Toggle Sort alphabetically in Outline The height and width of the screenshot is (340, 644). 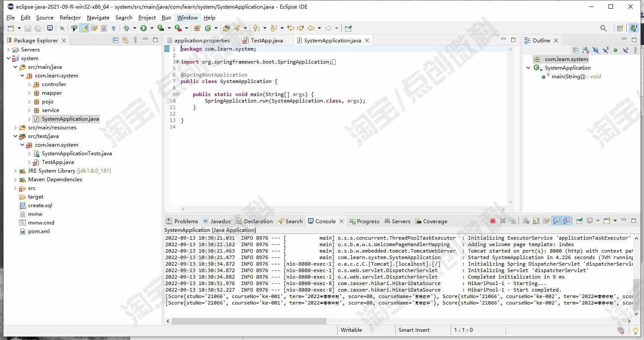[586, 50]
